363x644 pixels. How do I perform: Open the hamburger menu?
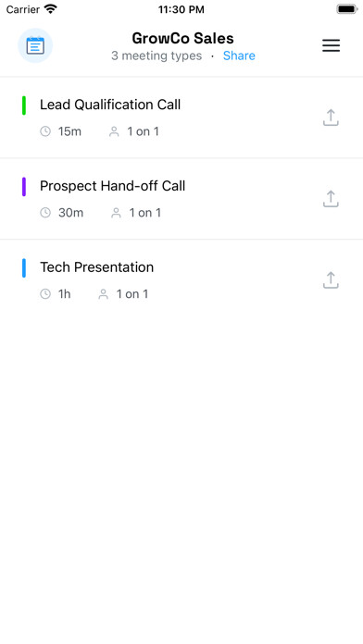331,45
